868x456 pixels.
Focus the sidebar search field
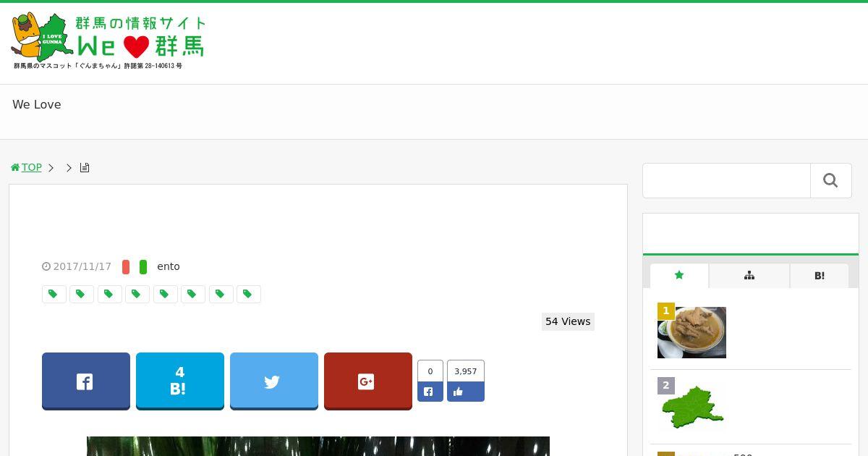(x=726, y=180)
